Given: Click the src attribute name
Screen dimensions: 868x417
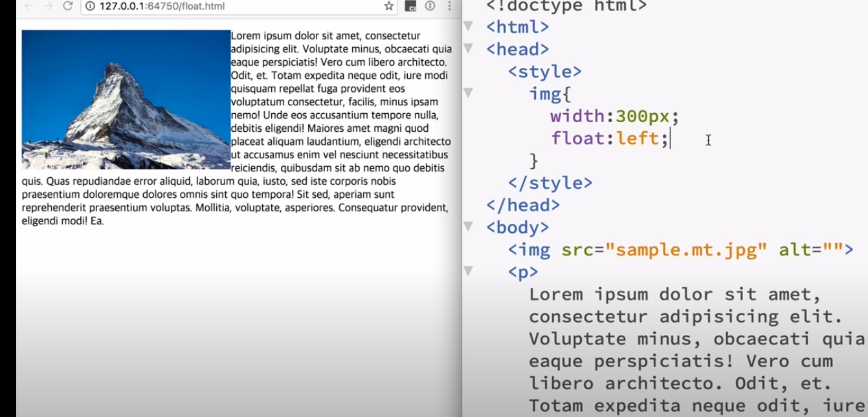Looking at the screenshot, I should 577,250.
